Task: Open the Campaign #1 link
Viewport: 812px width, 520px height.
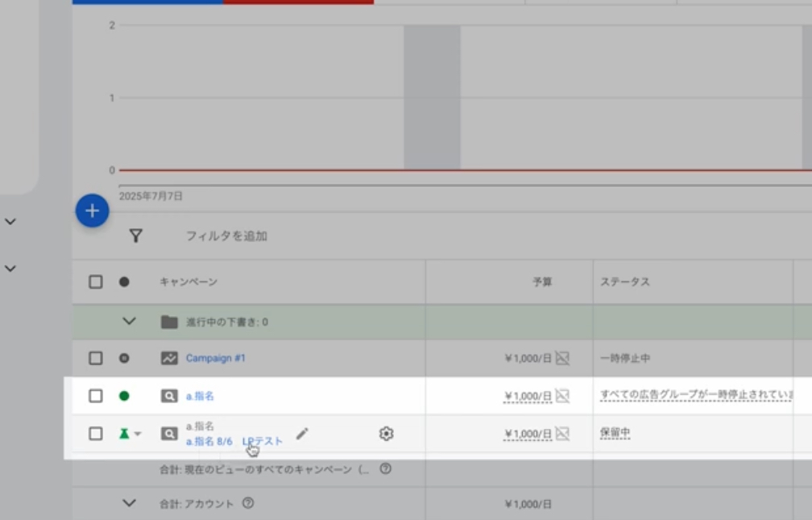Action: 215,358
